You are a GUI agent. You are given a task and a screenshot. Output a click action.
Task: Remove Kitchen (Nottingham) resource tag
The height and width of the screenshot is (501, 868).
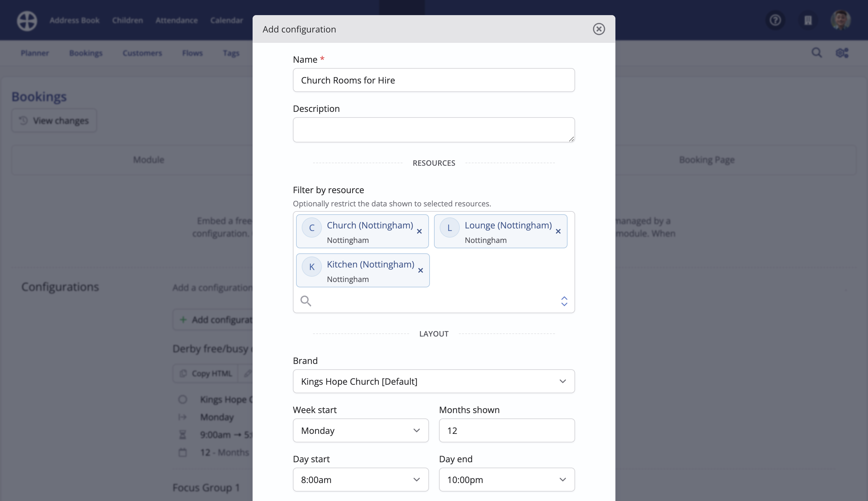coord(420,270)
